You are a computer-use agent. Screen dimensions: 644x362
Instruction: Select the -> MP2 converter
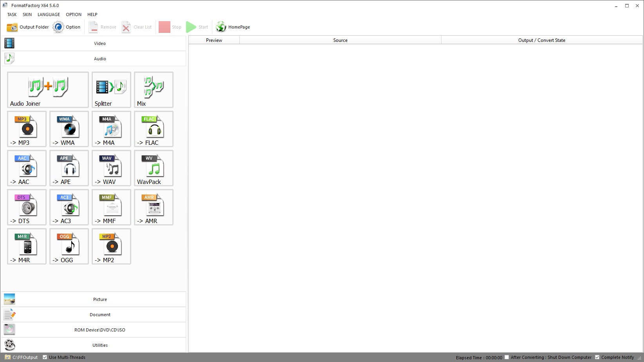click(x=111, y=246)
